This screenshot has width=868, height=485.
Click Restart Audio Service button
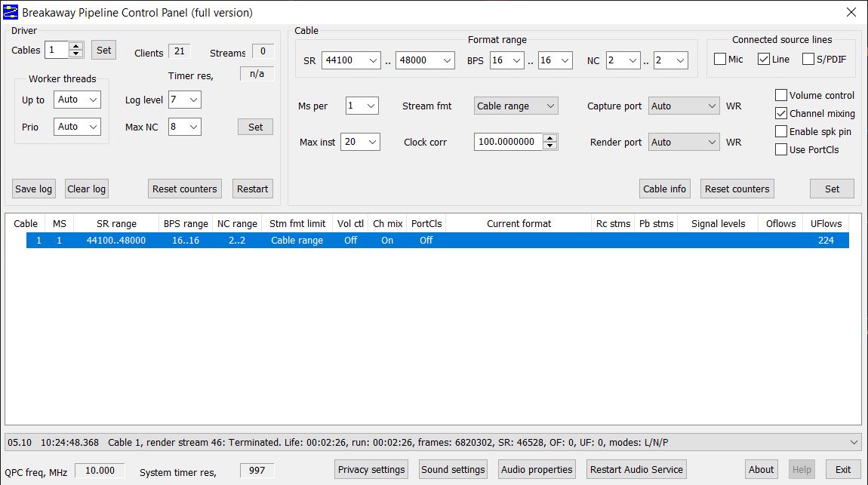click(x=636, y=469)
